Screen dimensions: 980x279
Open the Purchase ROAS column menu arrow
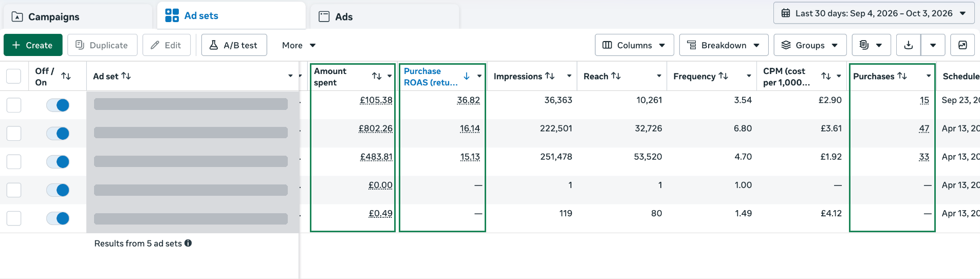coord(479,76)
